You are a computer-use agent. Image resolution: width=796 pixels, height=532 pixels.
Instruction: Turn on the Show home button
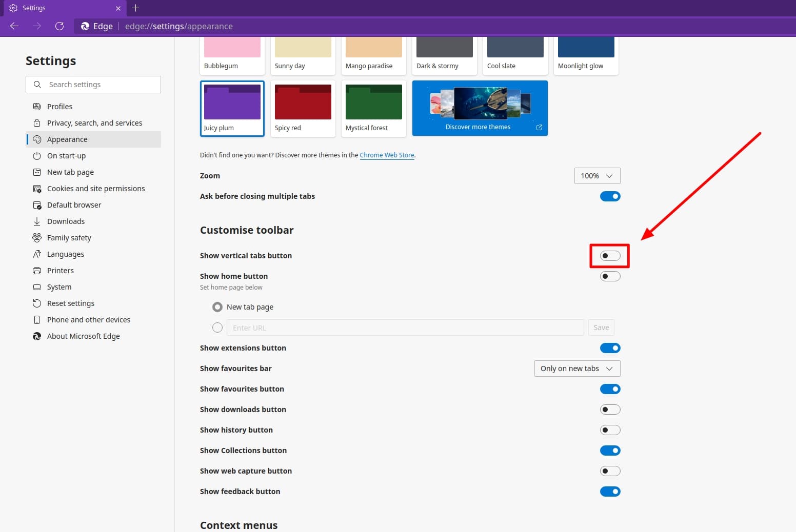[610, 276]
